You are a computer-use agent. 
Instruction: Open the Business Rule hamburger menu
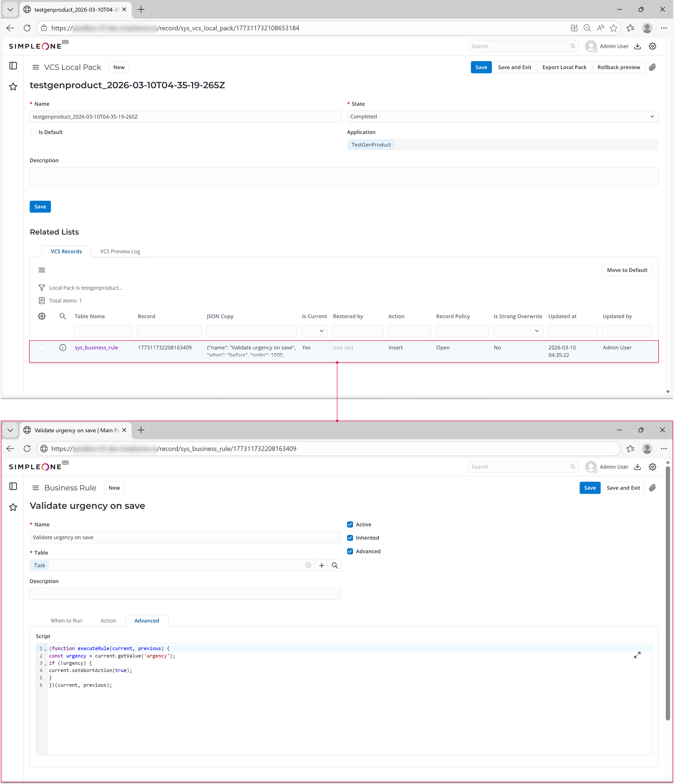(35, 488)
